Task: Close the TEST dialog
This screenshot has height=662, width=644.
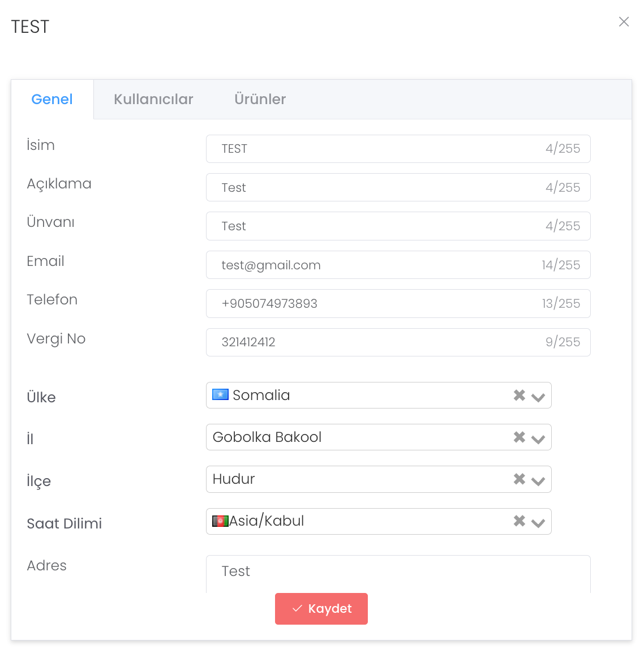Action: click(x=624, y=22)
